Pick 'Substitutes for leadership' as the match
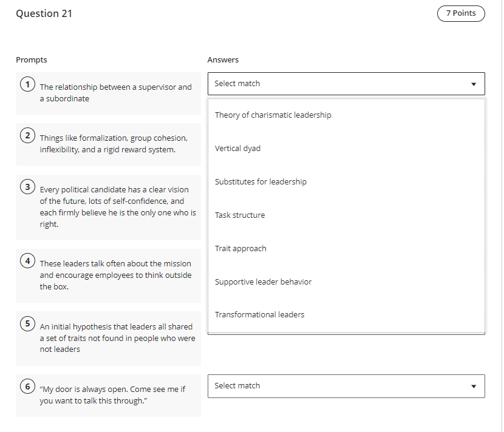The height and width of the screenshot is (432, 504). pos(261,181)
